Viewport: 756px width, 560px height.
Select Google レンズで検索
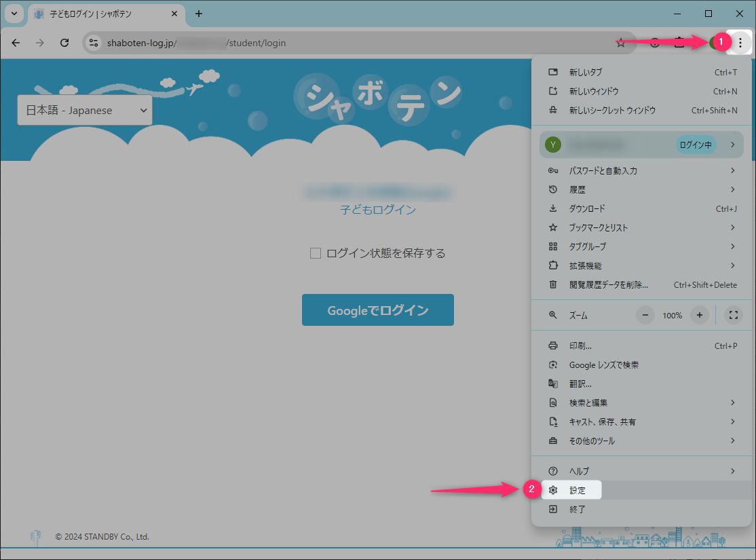642,365
